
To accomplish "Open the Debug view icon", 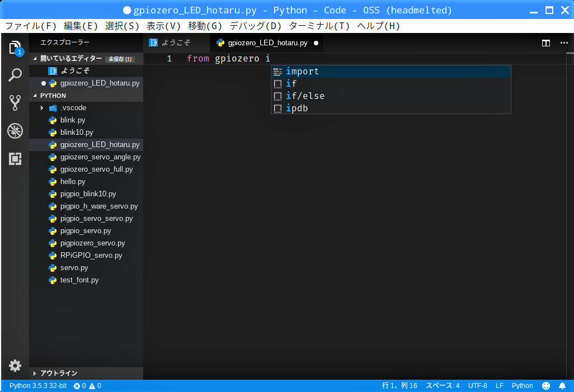I will [15, 131].
